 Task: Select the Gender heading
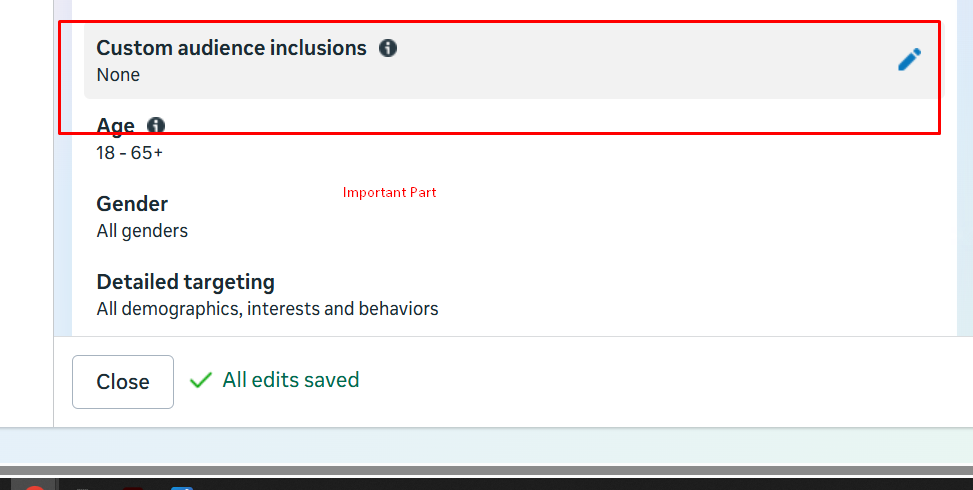pyautogui.click(x=132, y=204)
